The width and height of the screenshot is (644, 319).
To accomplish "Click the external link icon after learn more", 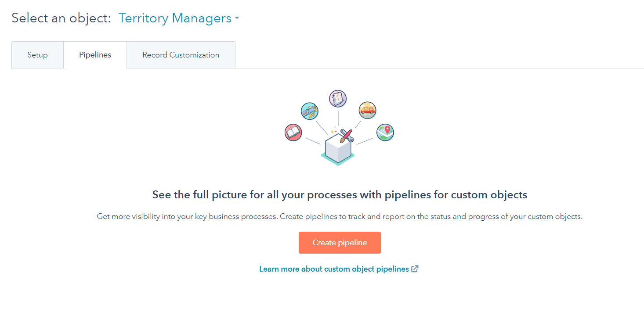I will coord(415,269).
